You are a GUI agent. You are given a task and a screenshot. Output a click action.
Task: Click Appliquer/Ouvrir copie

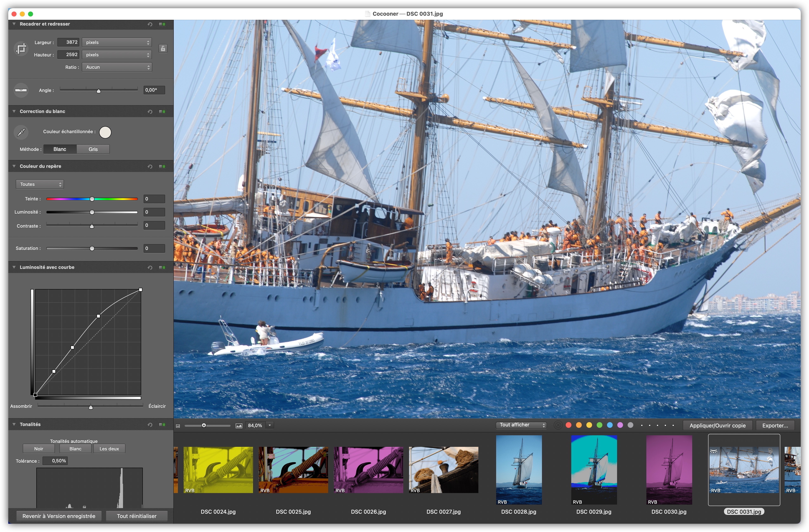click(718, 426)
